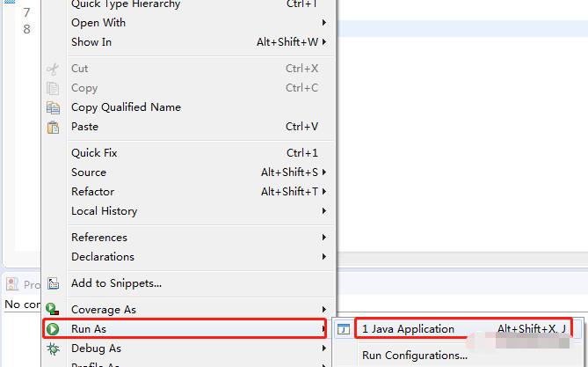The image size is (588, 367).
Task: Expand the Open With submenu arrow
Action: click(x=324, y=23)
